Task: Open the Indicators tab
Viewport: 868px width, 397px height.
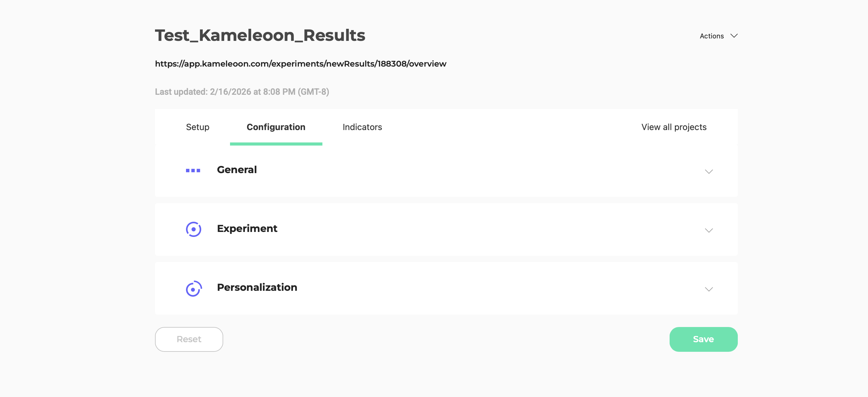Action: [362, 127]
